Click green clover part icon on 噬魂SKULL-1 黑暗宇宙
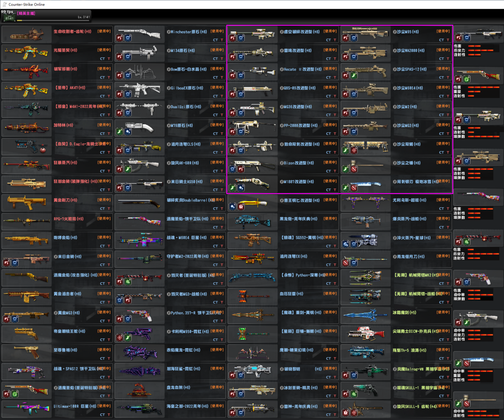The height and width of the screenshot is (420, 504). (x=354, y=394)
